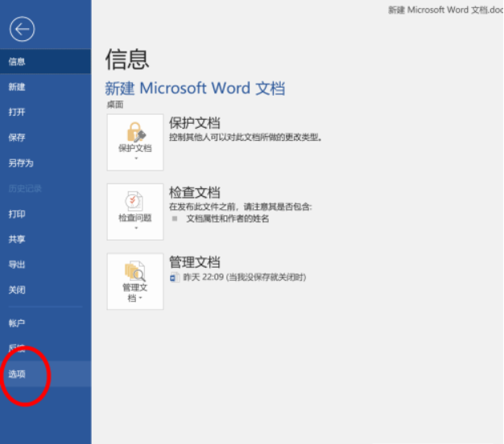Expand the 保护文档 dropdown button

[x=135, y=142]
